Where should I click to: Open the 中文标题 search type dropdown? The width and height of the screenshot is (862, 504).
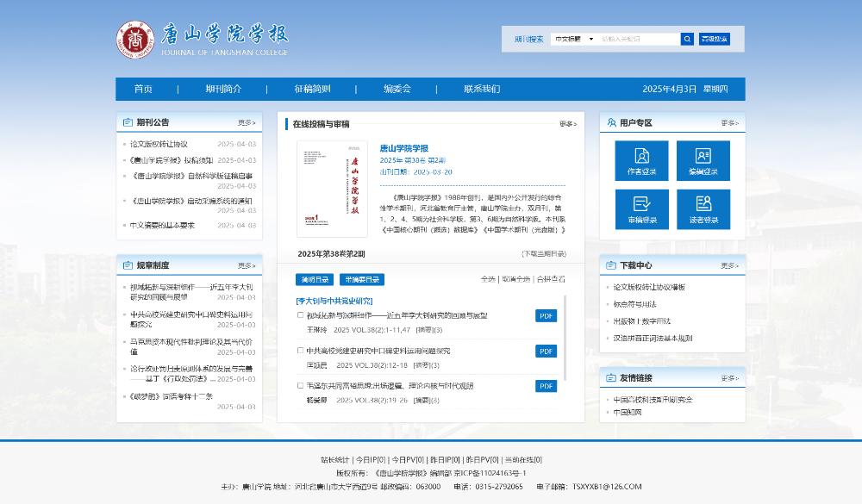(573, 39)
